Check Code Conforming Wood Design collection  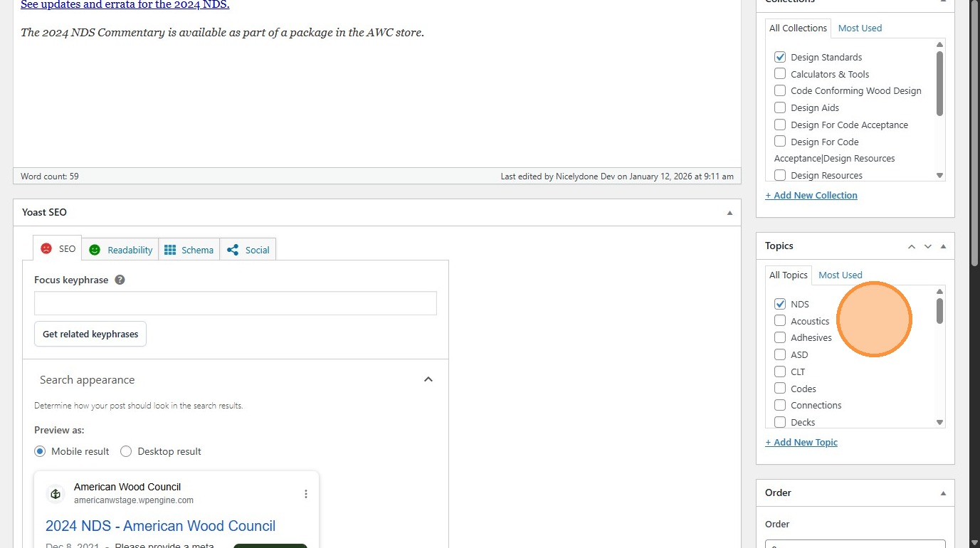[x=780, y=90]
